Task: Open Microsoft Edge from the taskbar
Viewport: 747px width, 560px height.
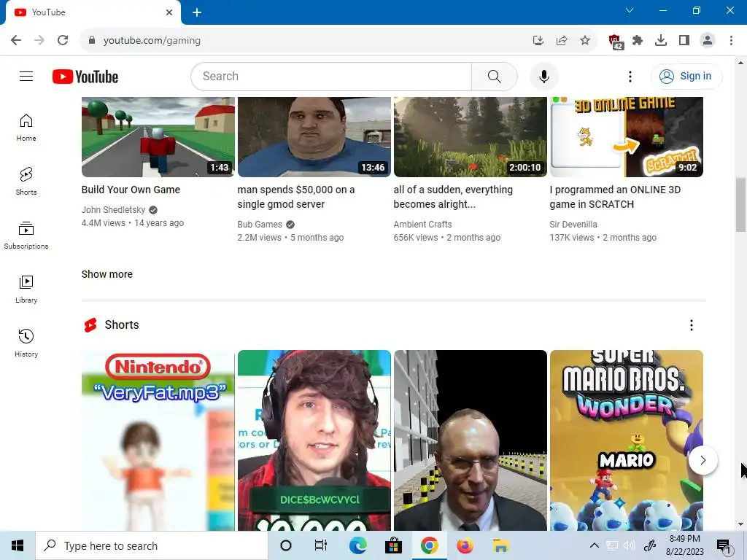Action: pos(357,545)
